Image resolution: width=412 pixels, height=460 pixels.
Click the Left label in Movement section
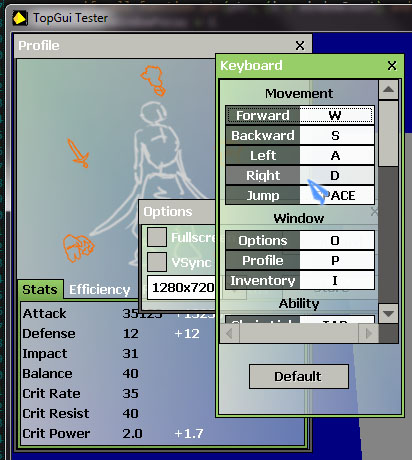(263, 155)
